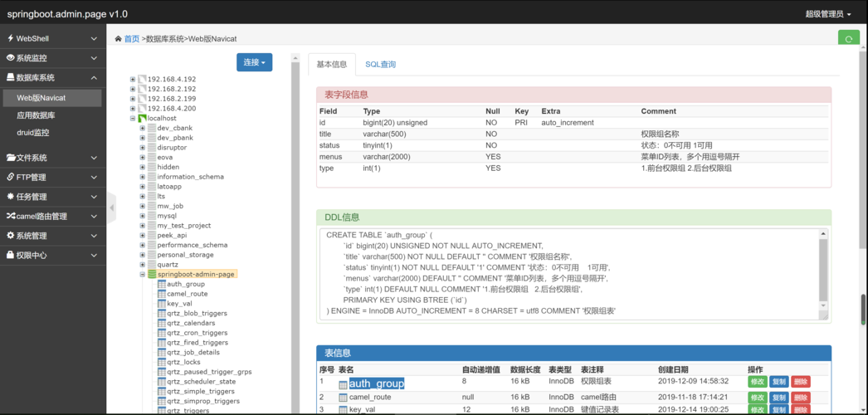Open the 超级管理员 user dropdown
Viewport: 868px width, 415px height.
(827, 14)
